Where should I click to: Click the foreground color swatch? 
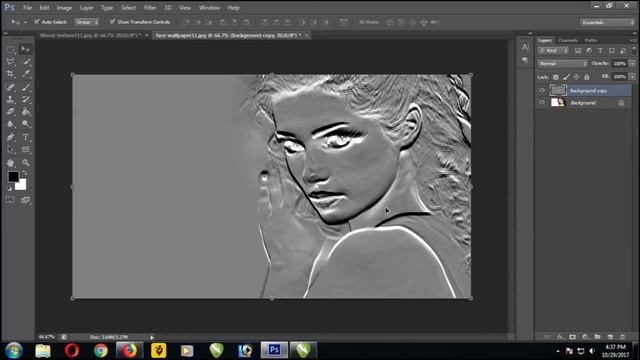(13, 177)
